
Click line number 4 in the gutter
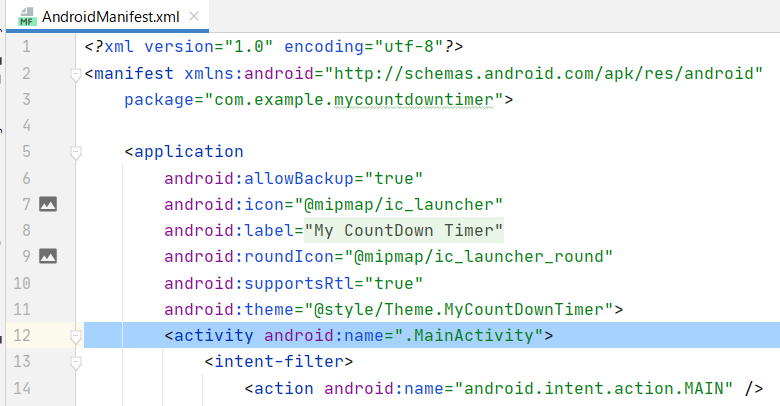[26, 125]
